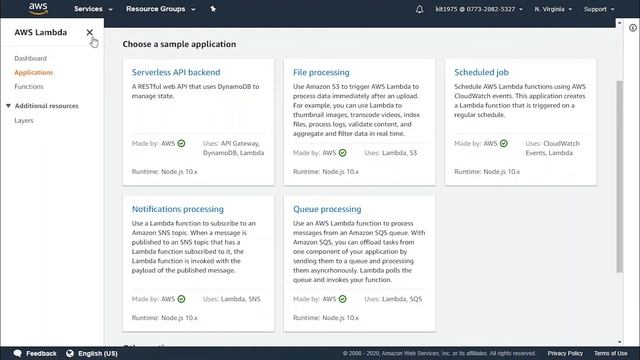The width and height of the screenshot is (640, 360).
Task: Click verified checkmark on Scheduled job card
Action: point(504,143)
